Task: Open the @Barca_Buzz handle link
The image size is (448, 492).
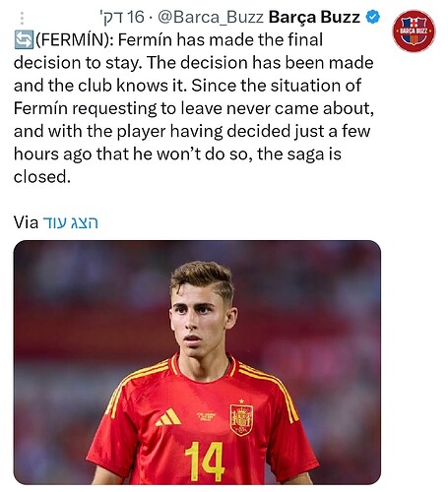Action: [x=211, y=17]
